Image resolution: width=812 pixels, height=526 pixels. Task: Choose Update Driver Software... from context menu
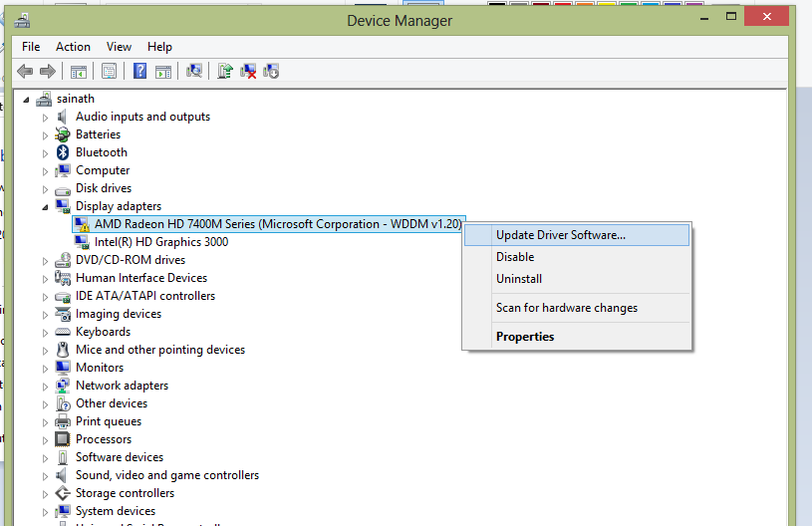(x=577, y=235)
